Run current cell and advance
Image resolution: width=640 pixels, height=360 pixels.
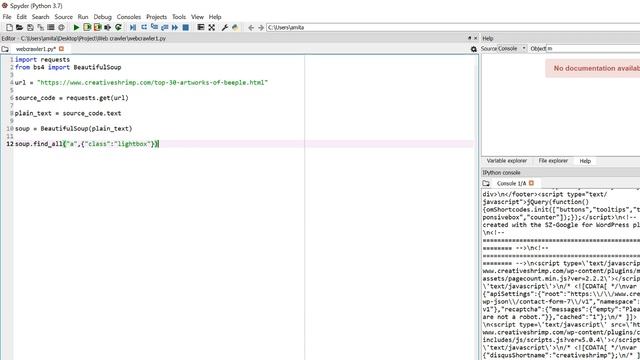[98, 27]
